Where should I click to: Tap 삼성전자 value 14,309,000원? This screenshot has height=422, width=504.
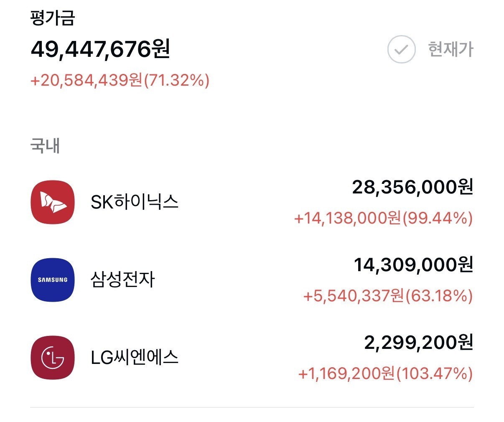point(413,265)
